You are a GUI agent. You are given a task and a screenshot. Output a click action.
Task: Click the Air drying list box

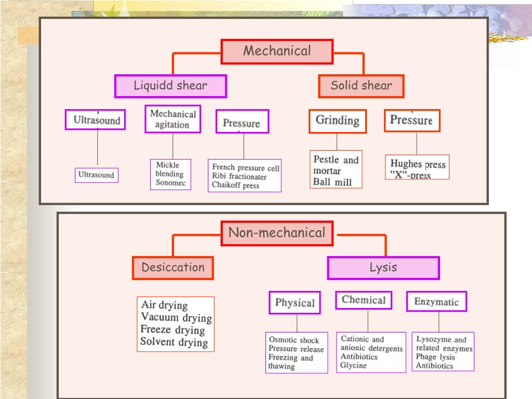[176, 324]
